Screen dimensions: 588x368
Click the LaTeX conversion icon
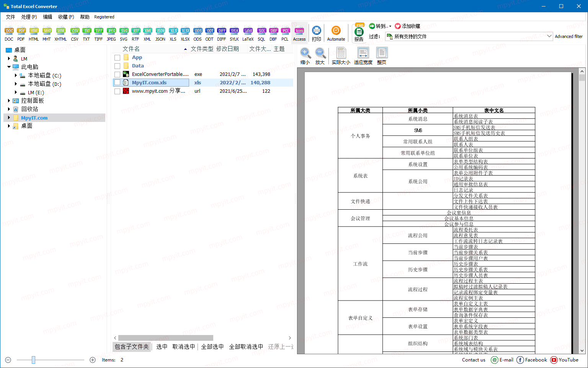(x=248, y=34)
